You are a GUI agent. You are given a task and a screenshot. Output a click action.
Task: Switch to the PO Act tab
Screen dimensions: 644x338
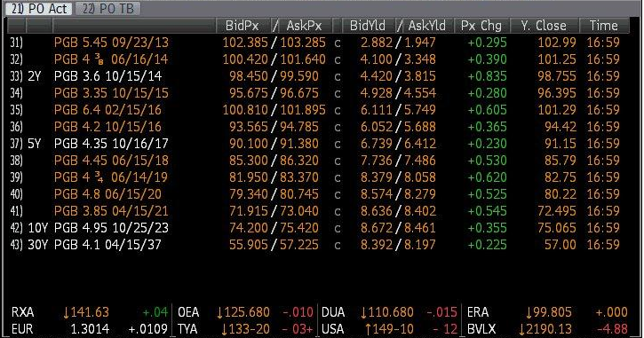point(38,9)
